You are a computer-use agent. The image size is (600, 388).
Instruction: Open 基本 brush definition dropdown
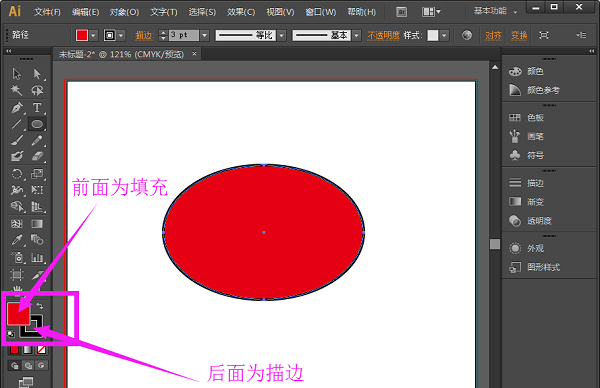357,36
